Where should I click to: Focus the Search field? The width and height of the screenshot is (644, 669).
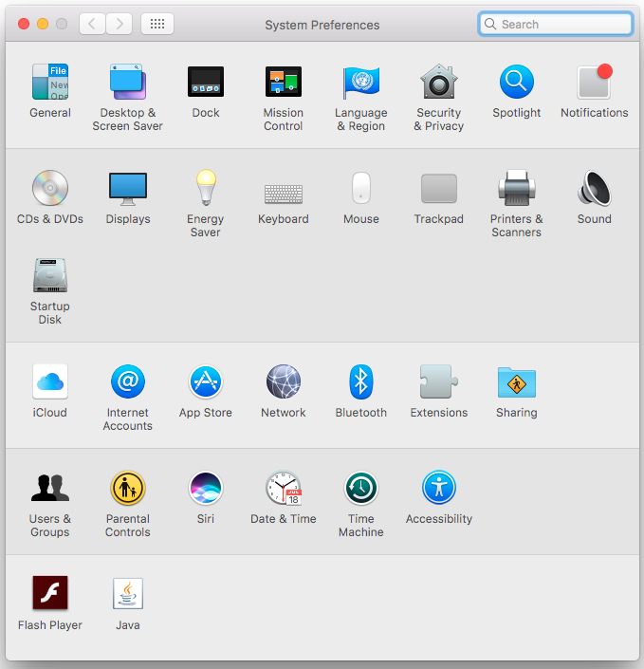pyautogui.click(x=556, y=24)
